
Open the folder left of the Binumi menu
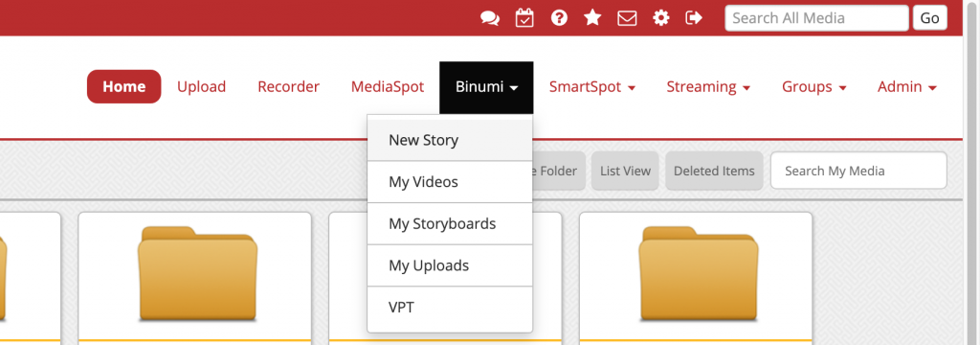tap(197, 274)
